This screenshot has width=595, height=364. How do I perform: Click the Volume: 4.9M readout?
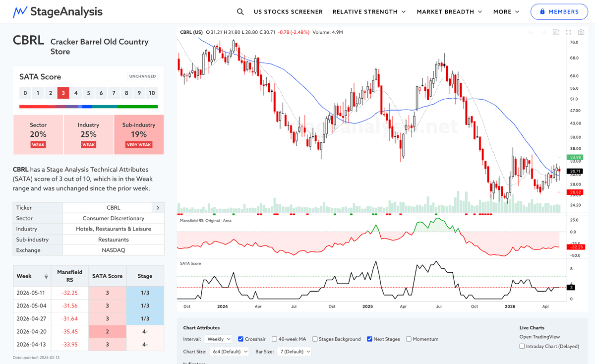[328, 32]
